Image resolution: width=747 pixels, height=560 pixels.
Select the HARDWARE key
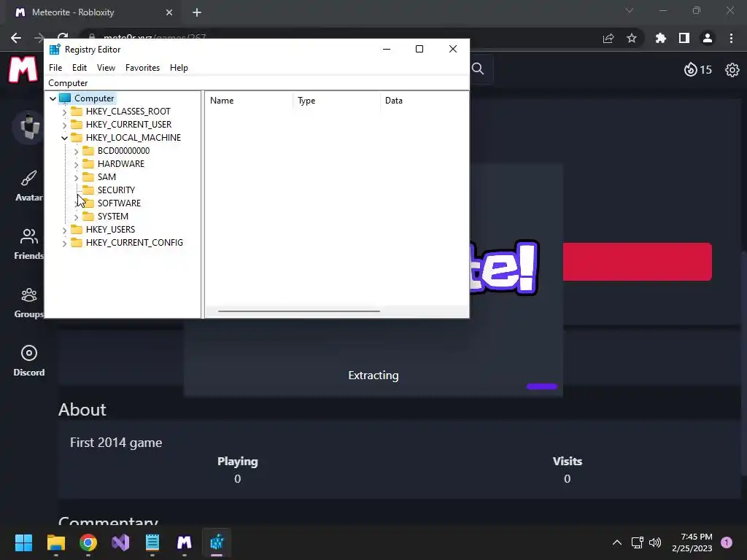coord(120,164)
